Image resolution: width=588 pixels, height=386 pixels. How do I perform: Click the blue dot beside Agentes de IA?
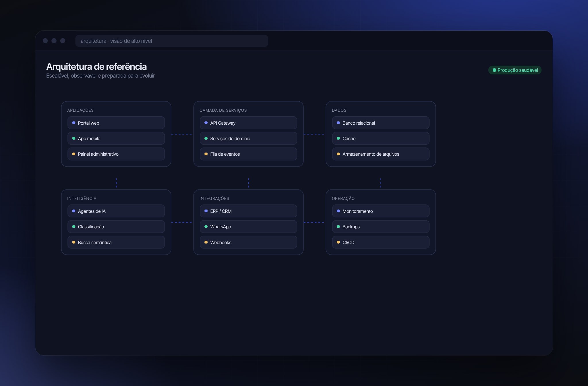(x=73, y=211)
